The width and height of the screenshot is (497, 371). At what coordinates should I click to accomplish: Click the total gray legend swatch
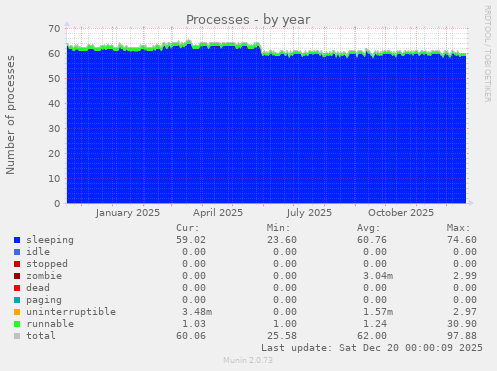pos(17,336)
